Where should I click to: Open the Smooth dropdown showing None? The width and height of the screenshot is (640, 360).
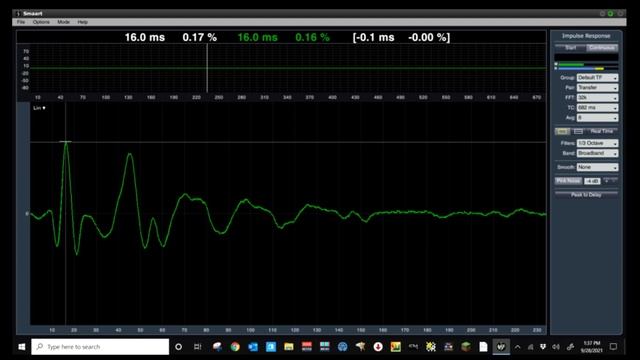pos(597,167)
